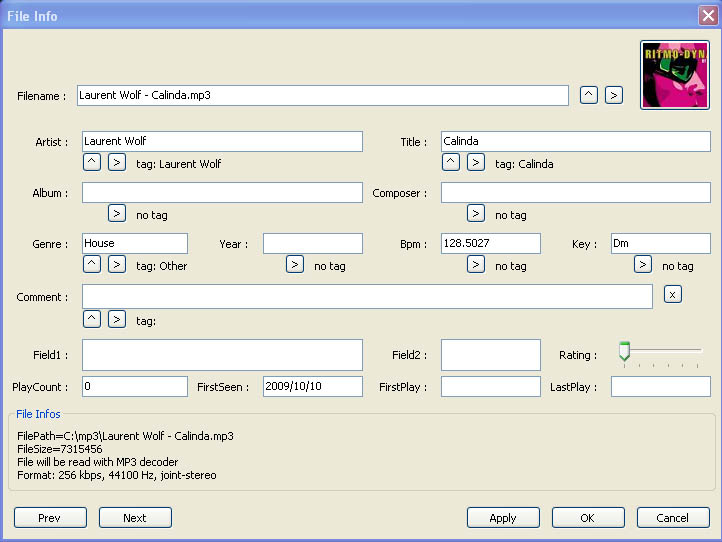Click the album cover art thumbnail
This screenshot has width=722, height=542.
(675, 75)
